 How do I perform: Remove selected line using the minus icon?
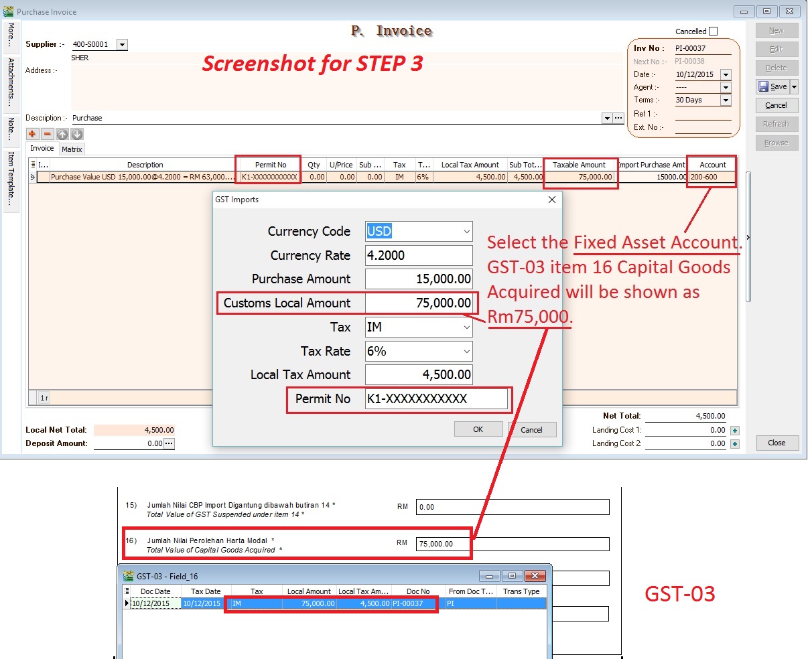(46, 134)
